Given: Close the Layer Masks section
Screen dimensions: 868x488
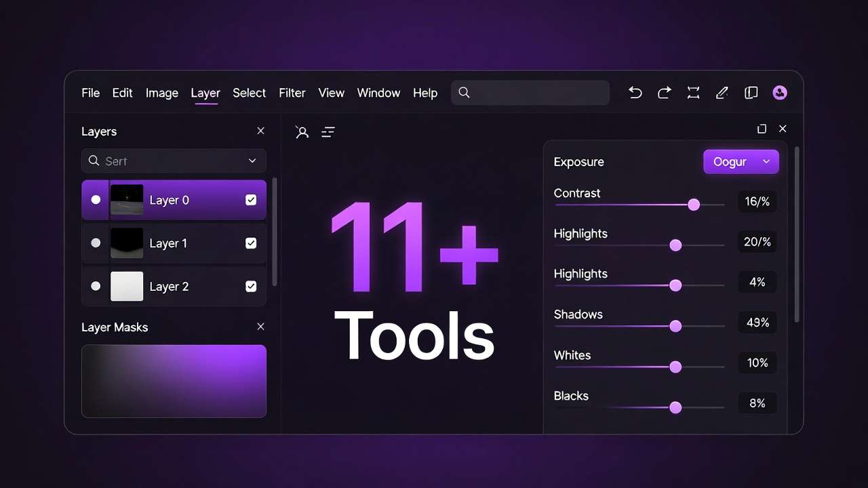Looking at the screenshot, I should click(260, 326).
